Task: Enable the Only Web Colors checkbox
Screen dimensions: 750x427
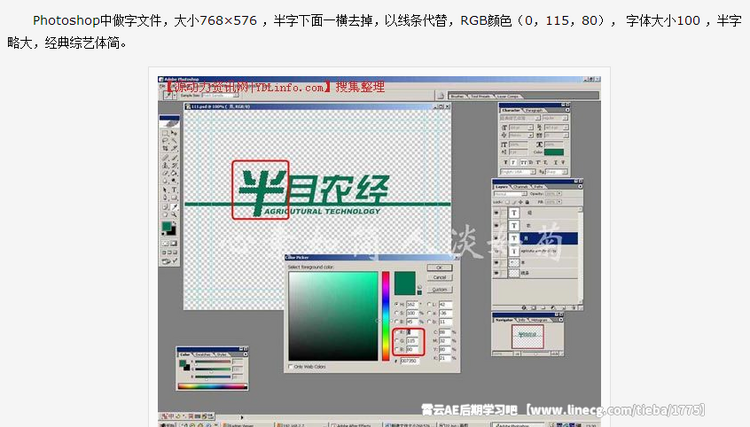Action: [x=290, y=367]
